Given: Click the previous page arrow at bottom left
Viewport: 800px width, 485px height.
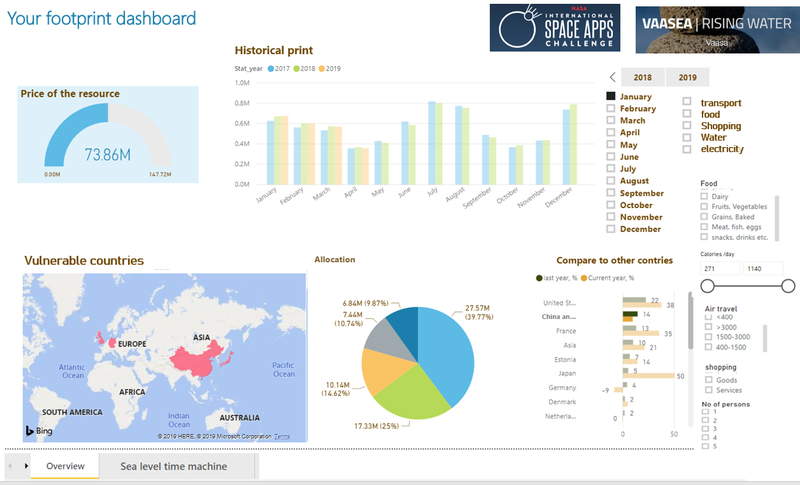Looking at the screenshot, I should (x=10, y=466).
